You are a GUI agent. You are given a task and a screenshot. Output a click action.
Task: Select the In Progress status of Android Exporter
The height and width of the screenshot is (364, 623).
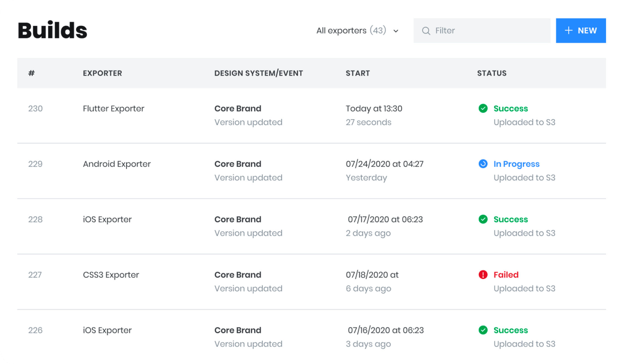[x=516, y=164]
